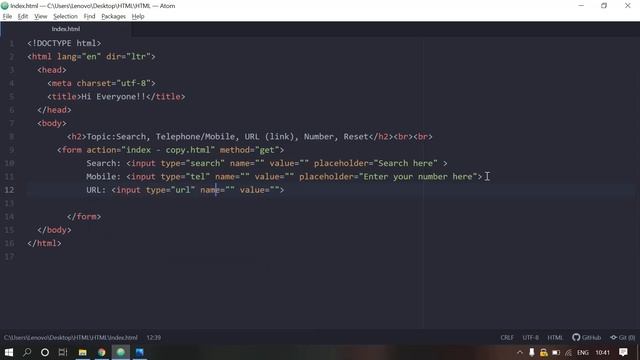The image size is (640, 360).
Task: Click the html lang="en" line
Action: pyautogui.click(x=91, y=57)
